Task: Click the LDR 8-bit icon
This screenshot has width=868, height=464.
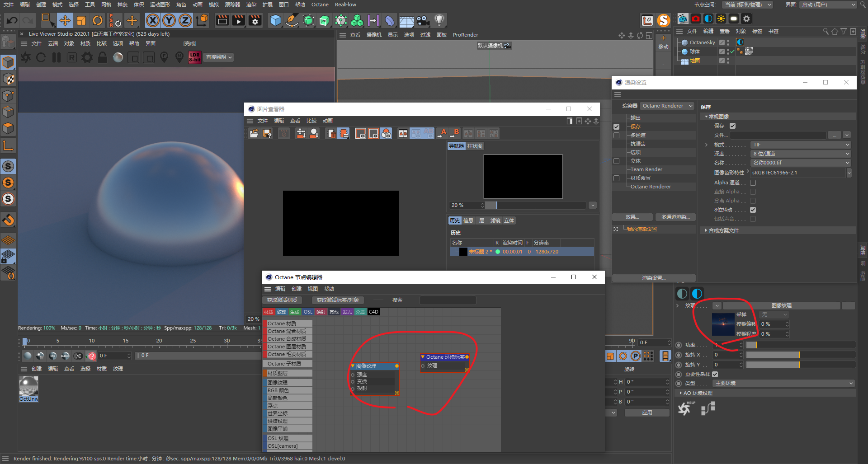Action: tap(195, 57)
